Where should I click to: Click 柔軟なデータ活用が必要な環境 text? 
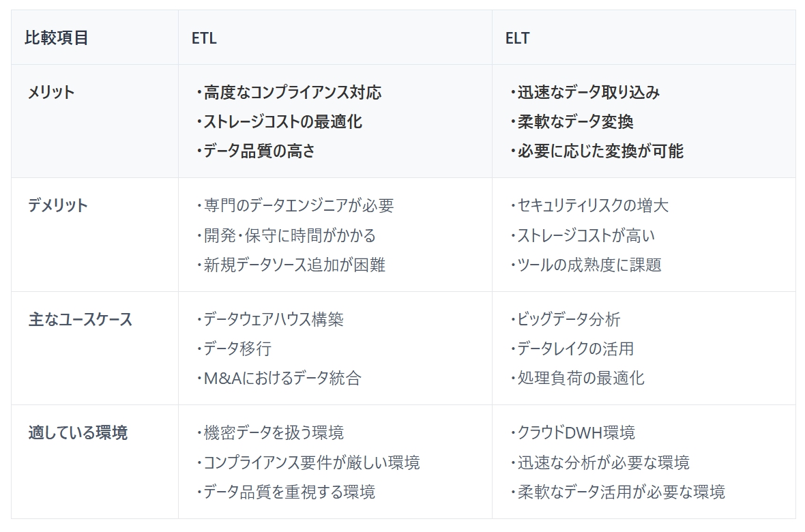click(x=621, y=491)
